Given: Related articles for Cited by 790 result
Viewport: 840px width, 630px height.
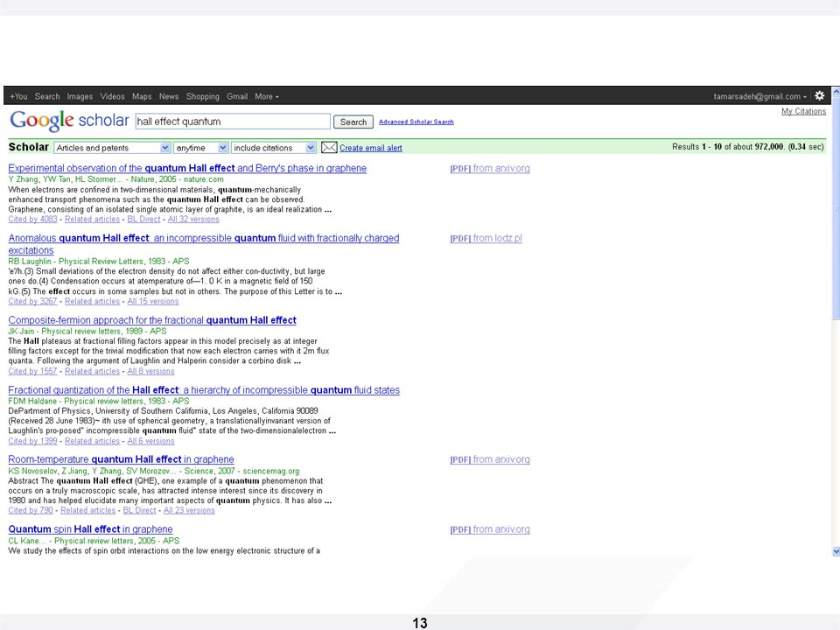Looking at the screenshot, I should (87, 510).
